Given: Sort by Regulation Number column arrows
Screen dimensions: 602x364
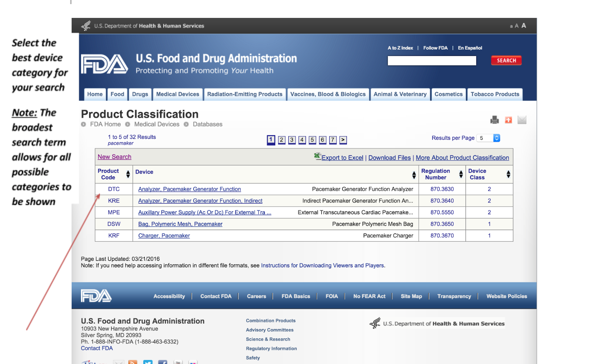Looking at the screenshot, I should pos(461,174).
